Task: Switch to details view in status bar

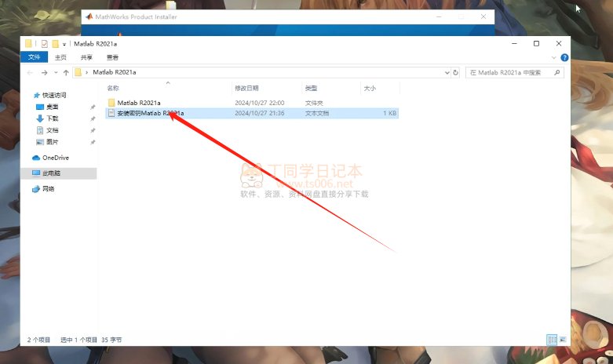Action: point(552,340)
